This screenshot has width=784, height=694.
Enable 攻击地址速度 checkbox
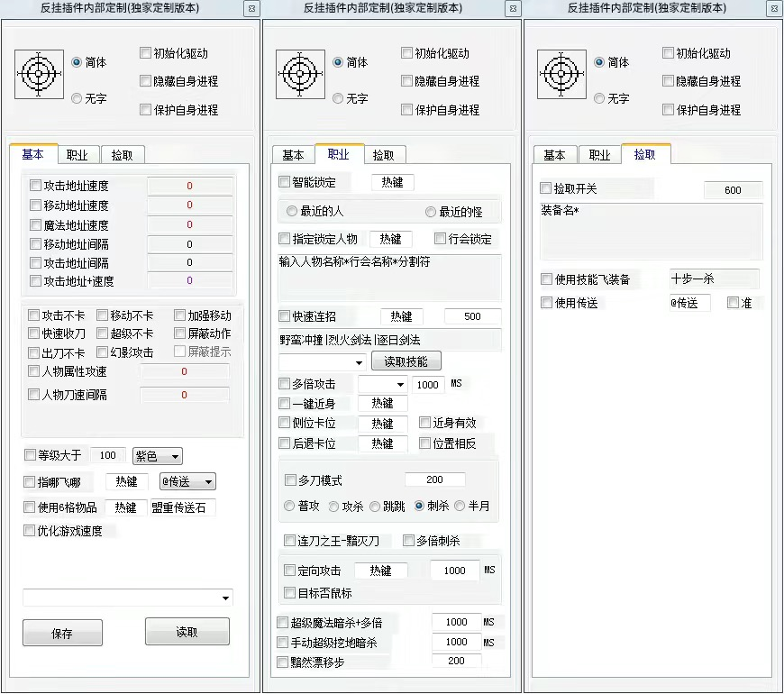coord(35,186)
